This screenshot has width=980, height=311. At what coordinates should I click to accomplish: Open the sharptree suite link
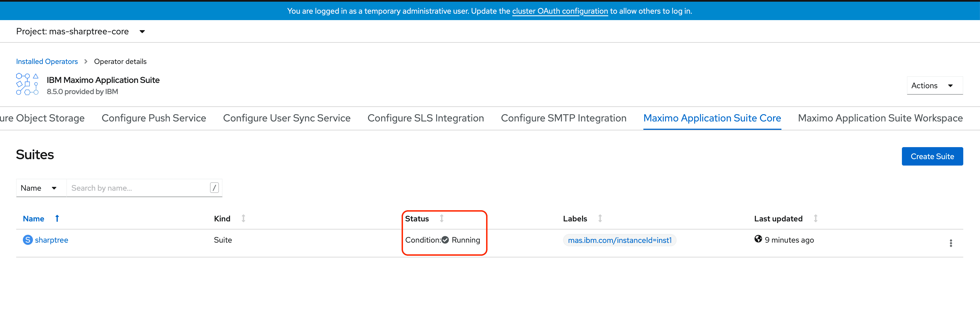[51, 240]
